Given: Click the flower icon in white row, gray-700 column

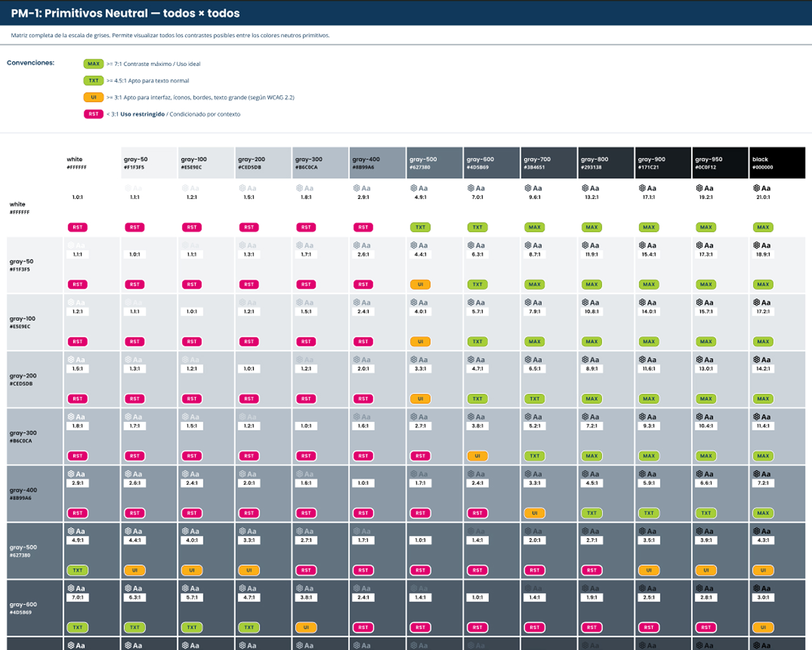Looking at the screenshot, I should (528, 188).
